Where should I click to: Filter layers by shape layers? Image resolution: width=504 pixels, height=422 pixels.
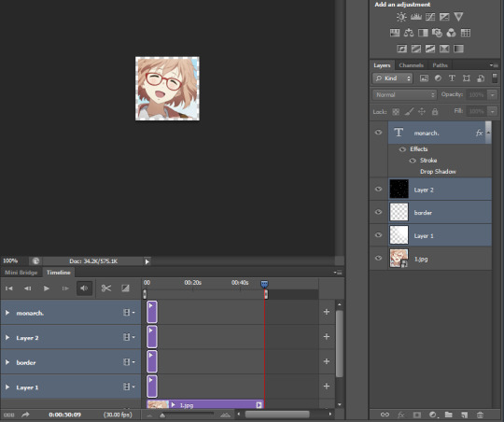[467, 78]
